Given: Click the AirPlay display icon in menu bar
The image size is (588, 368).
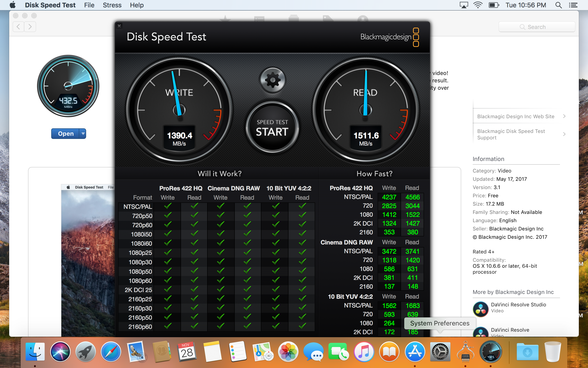Looking at the screenshot, I should (x=464, y=5).
